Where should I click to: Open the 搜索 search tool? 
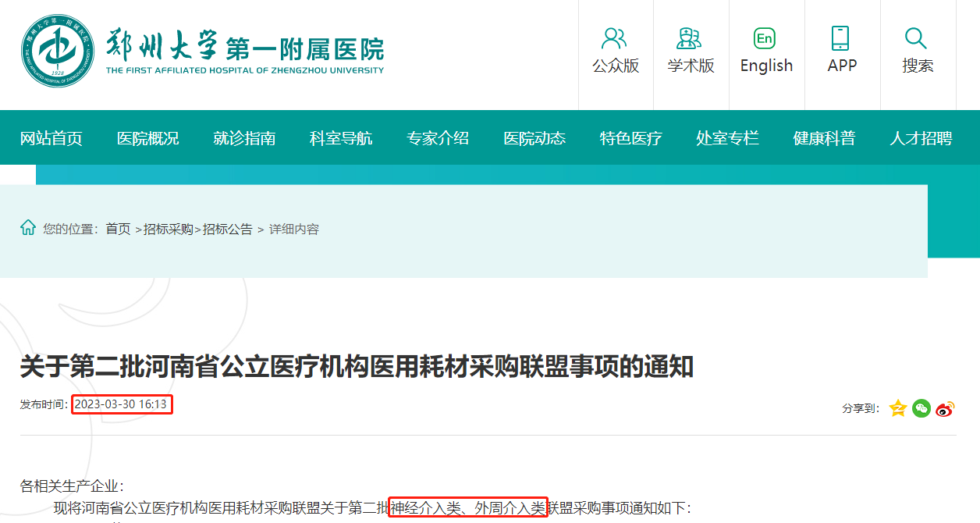(918, 52)
